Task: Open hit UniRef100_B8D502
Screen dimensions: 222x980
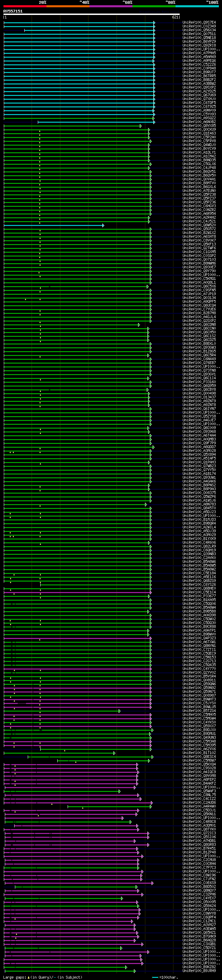Action: (199, 887)
